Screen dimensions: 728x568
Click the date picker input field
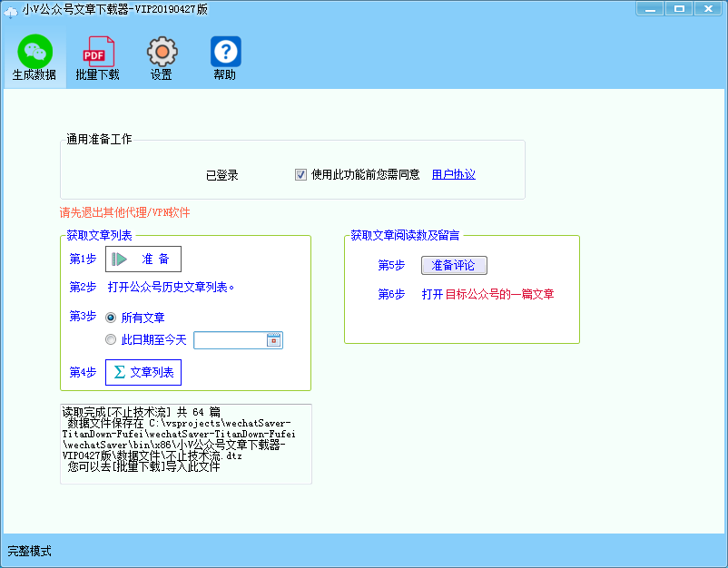(238, 340)
